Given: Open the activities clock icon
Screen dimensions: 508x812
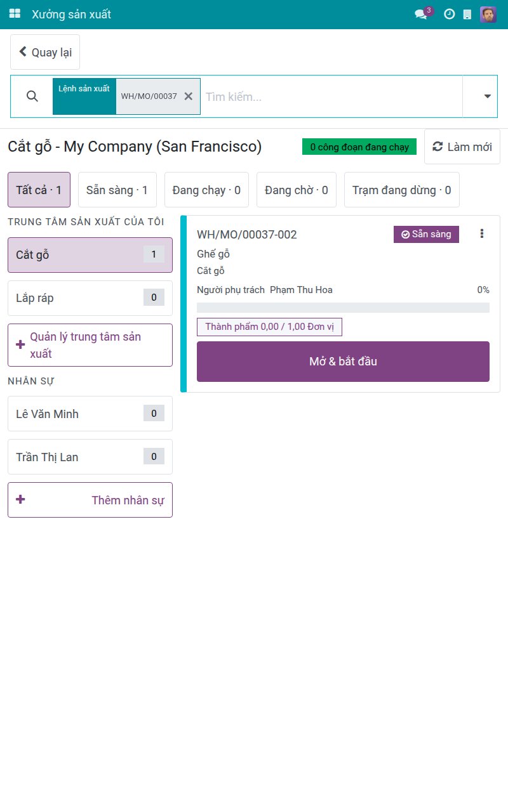Looking at the screenshot, I should pyautogui.click(x=449, y=14).
